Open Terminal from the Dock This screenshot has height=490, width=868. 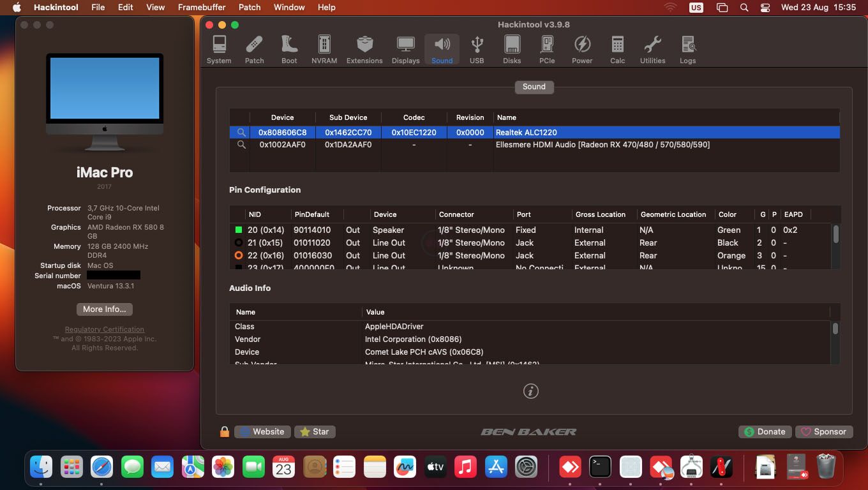[x=600, y=468]
